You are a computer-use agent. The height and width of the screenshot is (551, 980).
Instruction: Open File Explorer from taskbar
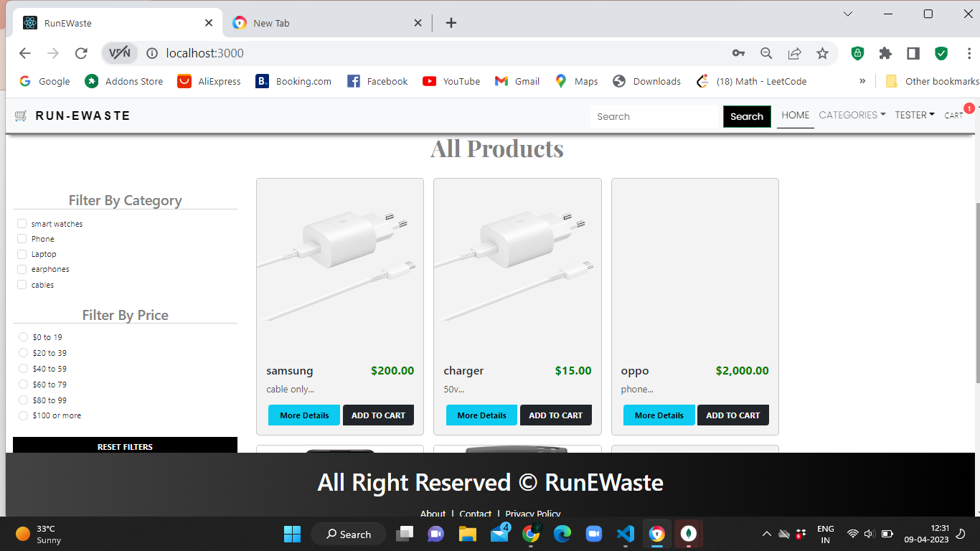(468, 534)
